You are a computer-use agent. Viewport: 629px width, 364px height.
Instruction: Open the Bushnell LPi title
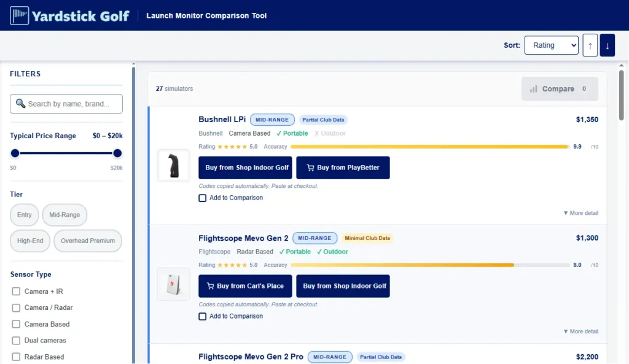pos(222,120)
